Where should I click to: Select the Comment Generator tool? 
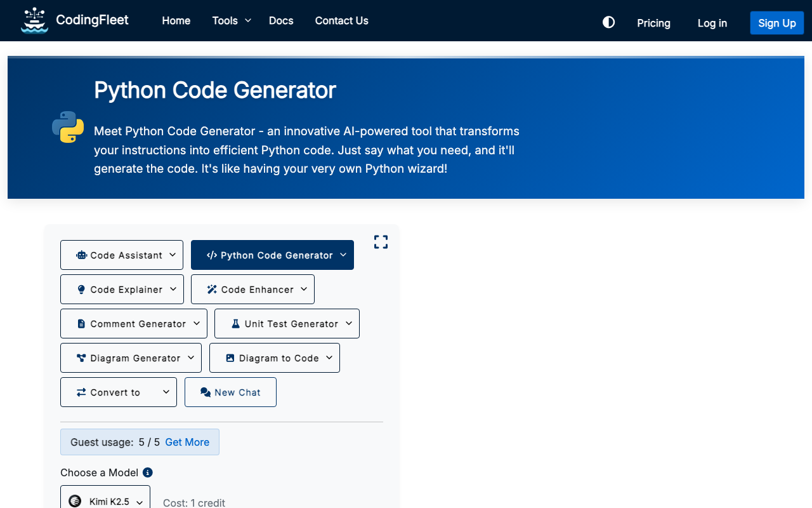click(x=132, y=324)
